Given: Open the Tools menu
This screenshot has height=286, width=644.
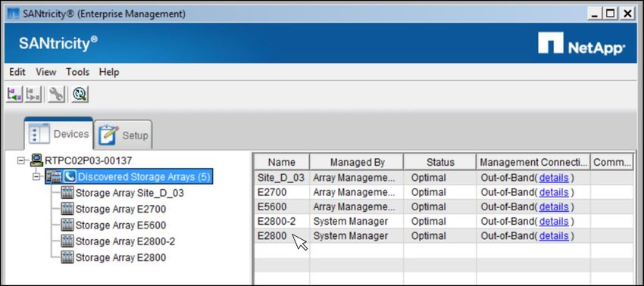Looking at the screenshot, I should tap(77, 72).
